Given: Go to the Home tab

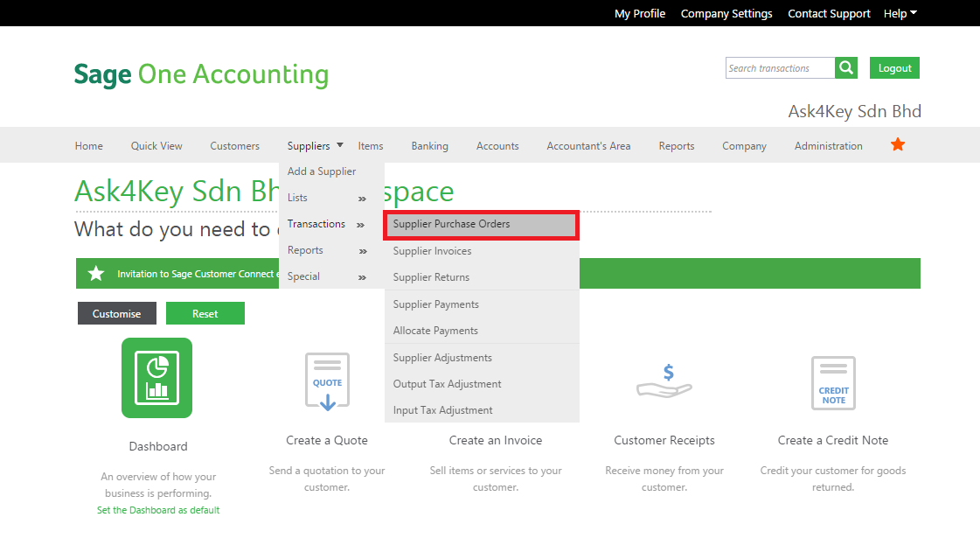Looking at the screenshot, I should [x=89, y=146].
